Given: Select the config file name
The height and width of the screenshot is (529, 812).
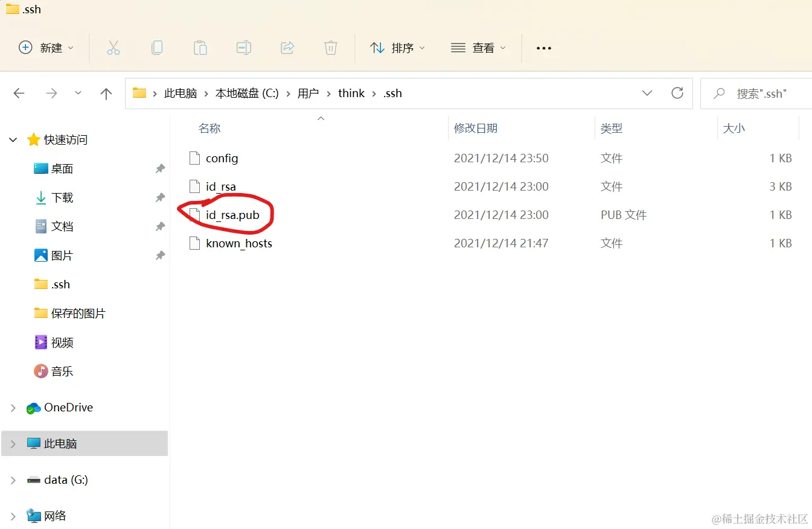Looking at the screenshot, I should coord(222,158).
